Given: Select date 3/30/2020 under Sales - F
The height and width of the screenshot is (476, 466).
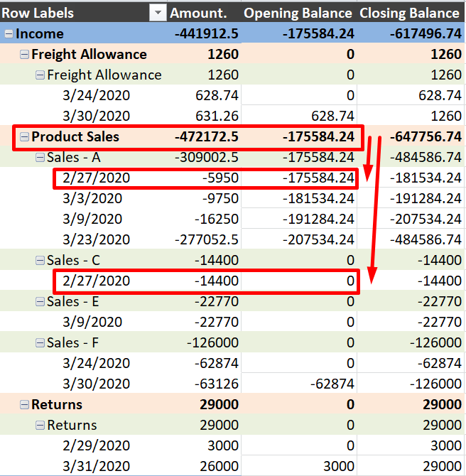Looking at the screenshot, I should pos(96,384).
